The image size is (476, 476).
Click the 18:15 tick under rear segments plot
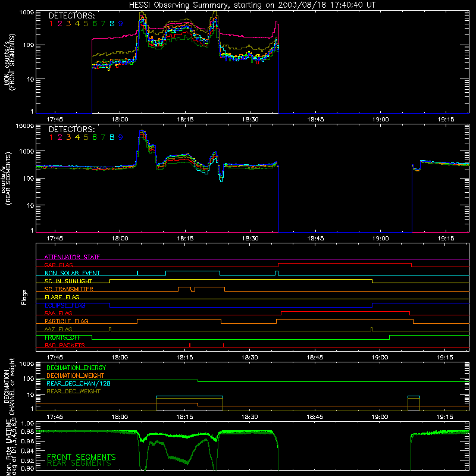pyautogui.click(x=185, y=239)
